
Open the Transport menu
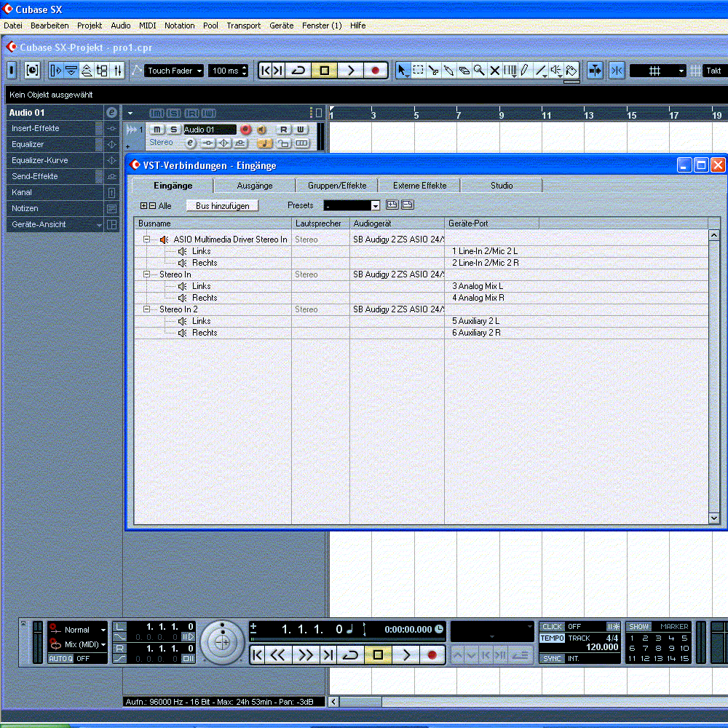(244, 25)
